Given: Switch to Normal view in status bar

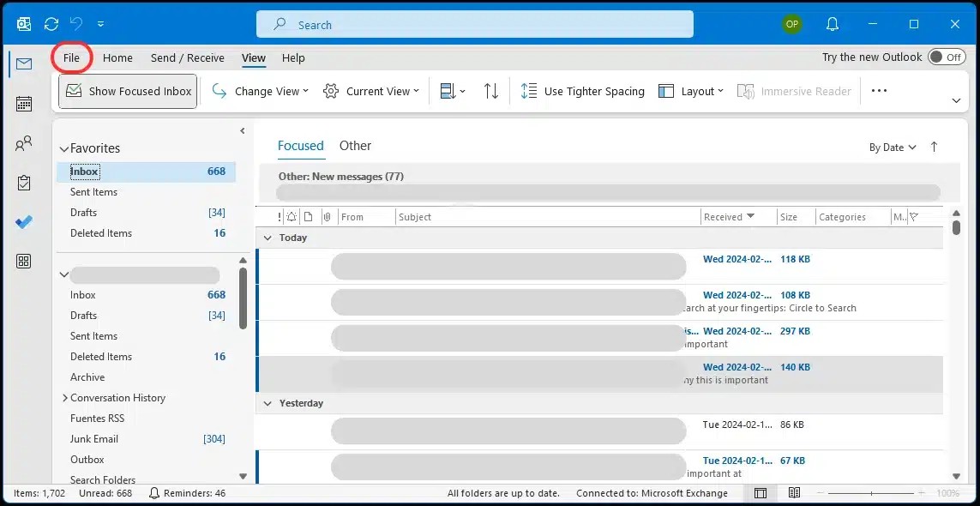Looking at the screenshot, I should click(760, 493).
